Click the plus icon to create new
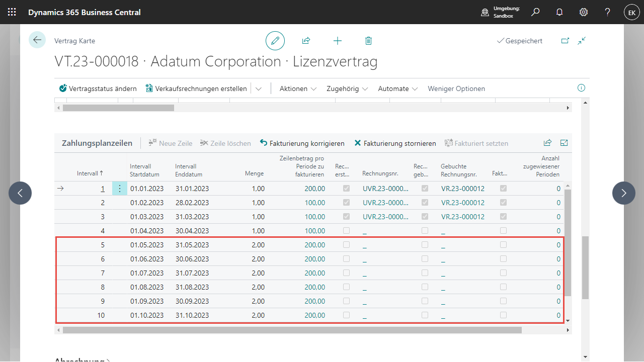The width and height of the screenshot is (644, 362). [338, 41]
